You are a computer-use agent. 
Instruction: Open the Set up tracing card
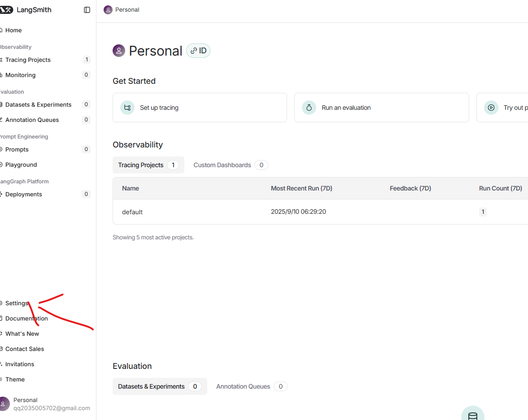click(200, 108)
